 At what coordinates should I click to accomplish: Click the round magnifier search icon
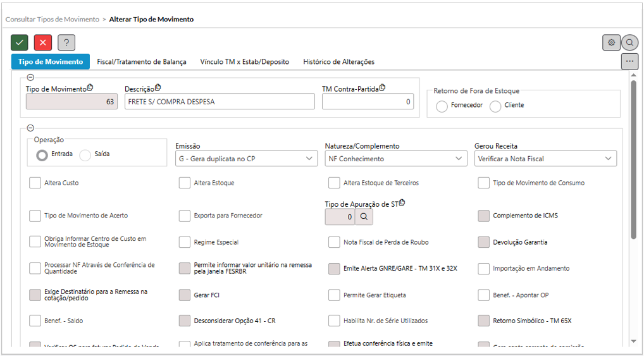[629, 42]
